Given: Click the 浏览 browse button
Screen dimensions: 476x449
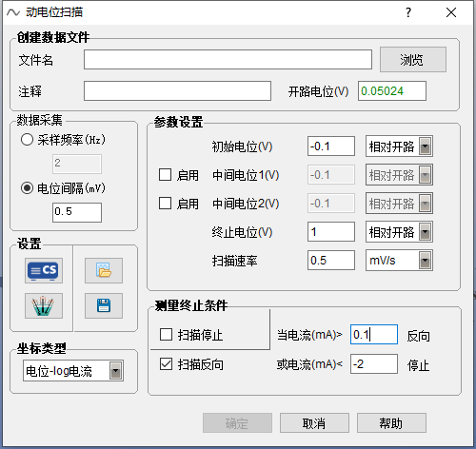Looking at the screenshot, I should click(413, 60).
